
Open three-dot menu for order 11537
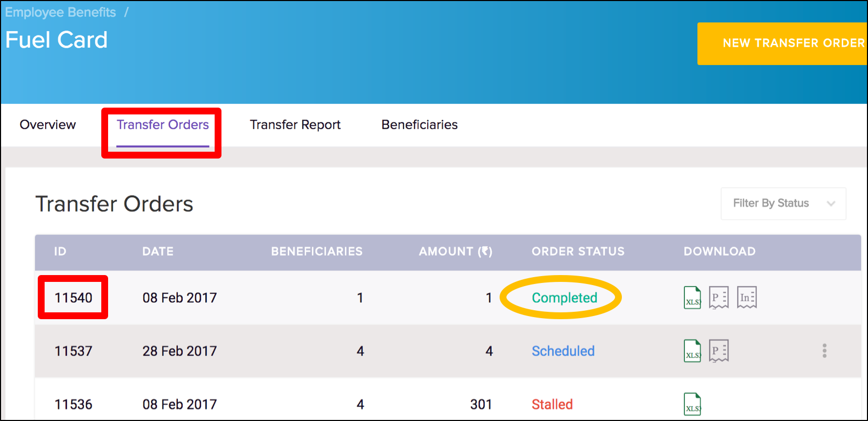click(824, 351)
